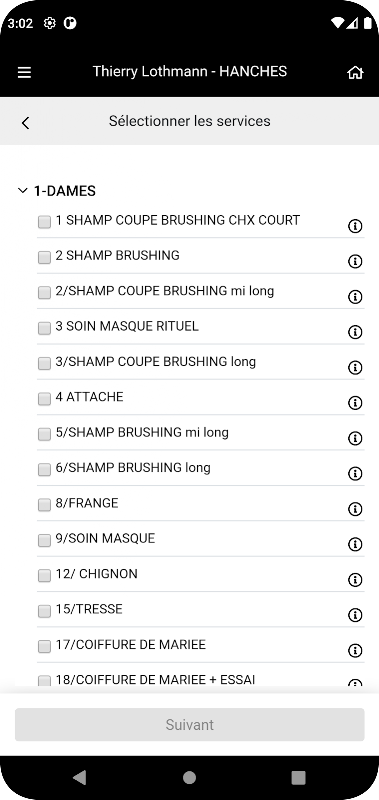379x800 pixels.
Task: Enable 6/SHAMP BRUSHING long checkbox
Action: point(44,469)
